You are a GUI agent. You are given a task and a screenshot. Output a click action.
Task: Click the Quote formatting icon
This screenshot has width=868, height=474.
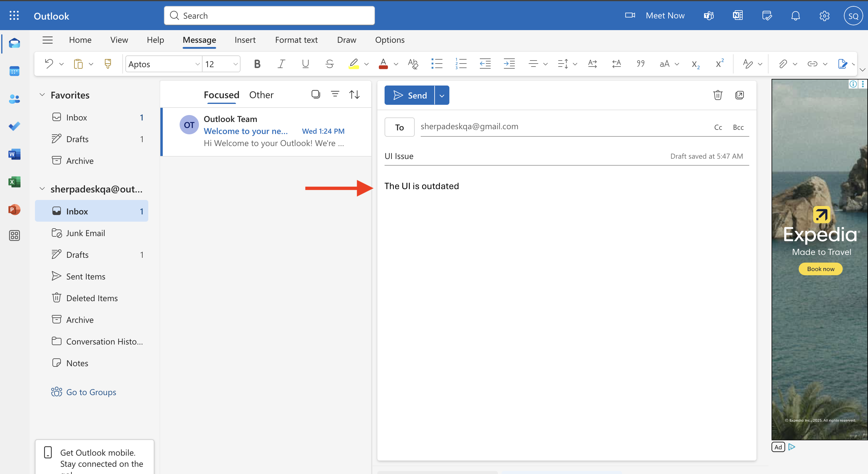[x=640, y=64]
